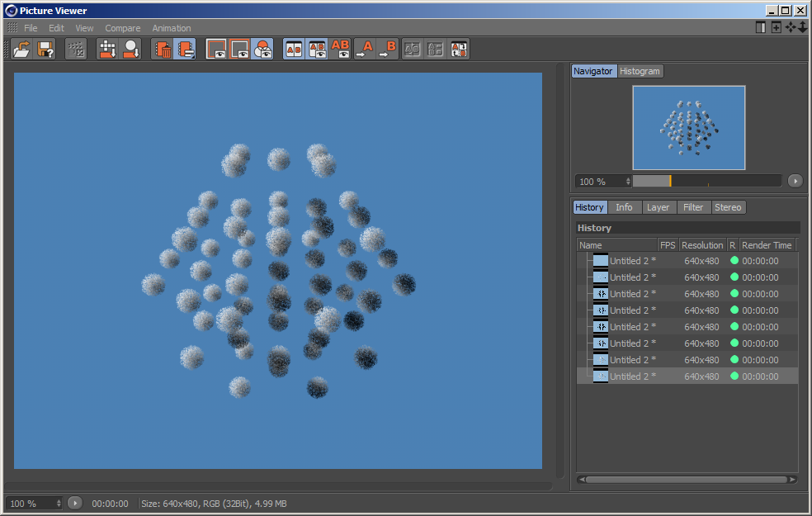Click the Save As disk icon
Image resolution: width=812 pixels, height=516 pixels.
click(x=45, y=50)
